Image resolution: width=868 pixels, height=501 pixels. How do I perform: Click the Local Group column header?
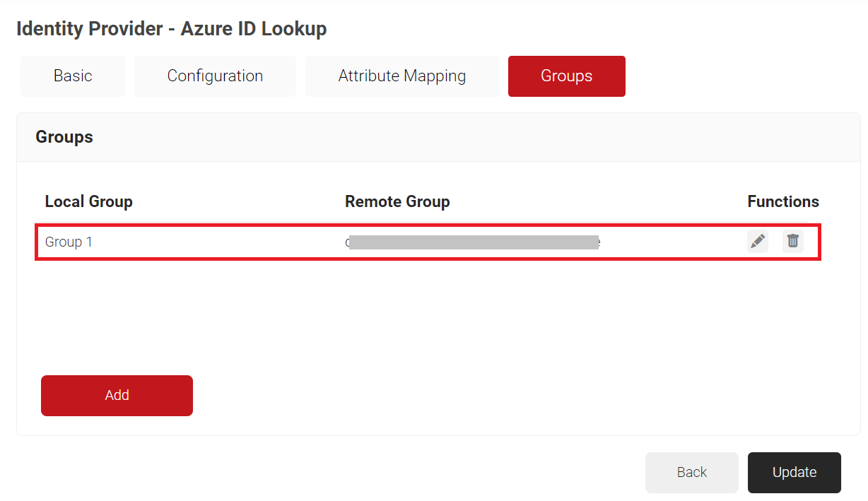tap(89, 202)
